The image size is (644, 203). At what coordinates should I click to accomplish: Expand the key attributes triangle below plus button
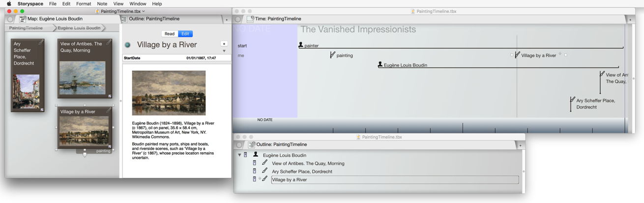pos(224,51)
